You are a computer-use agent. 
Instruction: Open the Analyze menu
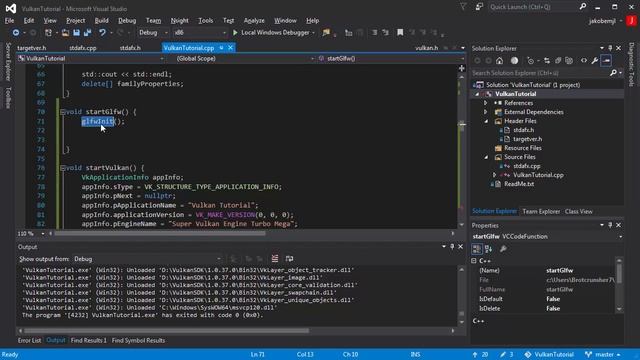[x=254, y=20]
